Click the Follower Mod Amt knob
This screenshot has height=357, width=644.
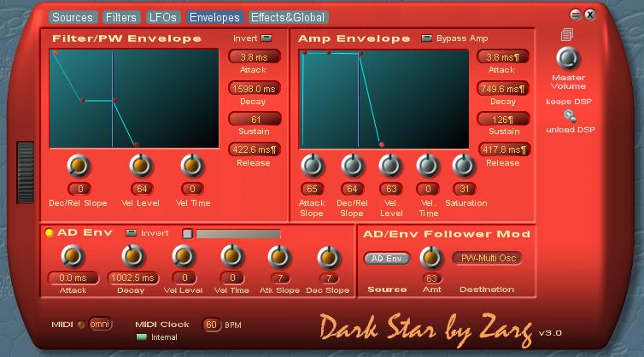(431, 258)
